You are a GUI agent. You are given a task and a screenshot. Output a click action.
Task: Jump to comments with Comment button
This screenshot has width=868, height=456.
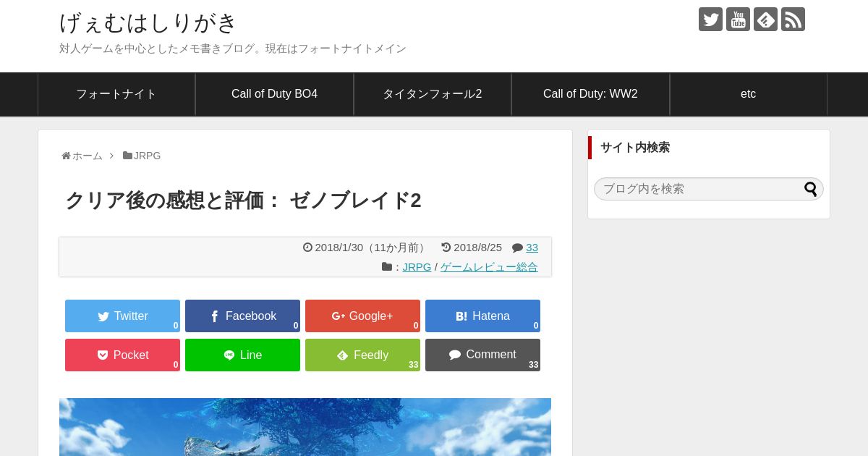(x=482, y=355)
